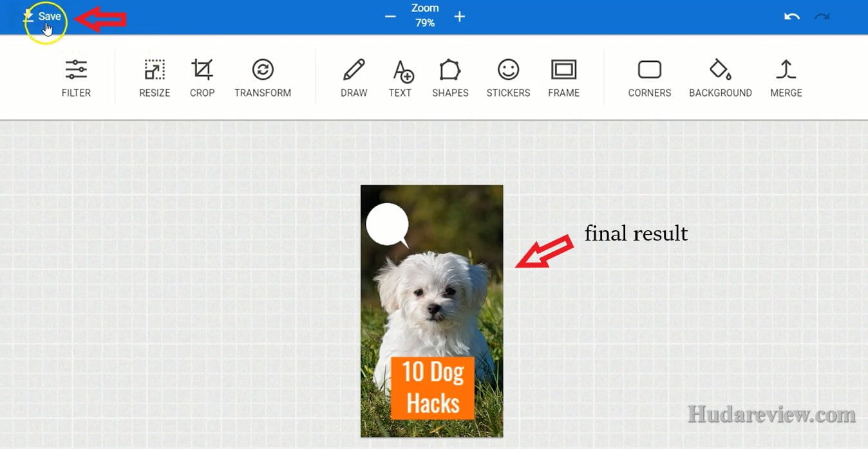Open the Stickers panel
Viewport: 868px width, 449px height.
pos(508,78)
